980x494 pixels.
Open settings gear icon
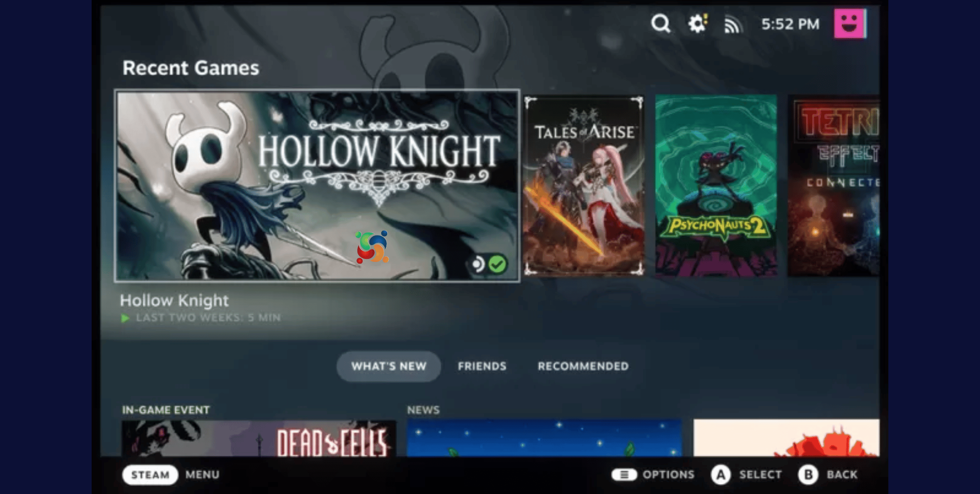click(698, 24)
